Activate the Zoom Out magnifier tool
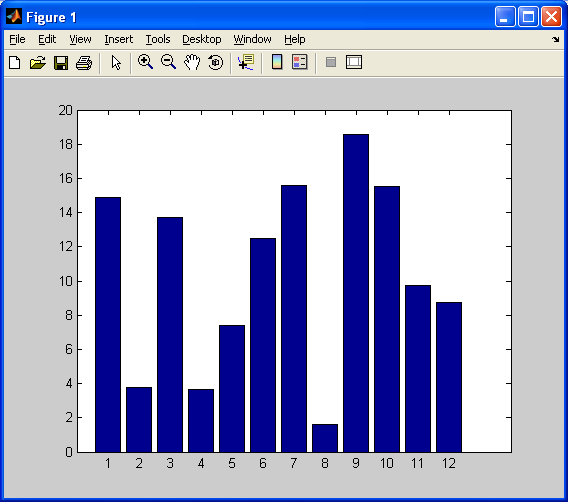This screenshot has width=568, height=502. (x=168, y=62)
